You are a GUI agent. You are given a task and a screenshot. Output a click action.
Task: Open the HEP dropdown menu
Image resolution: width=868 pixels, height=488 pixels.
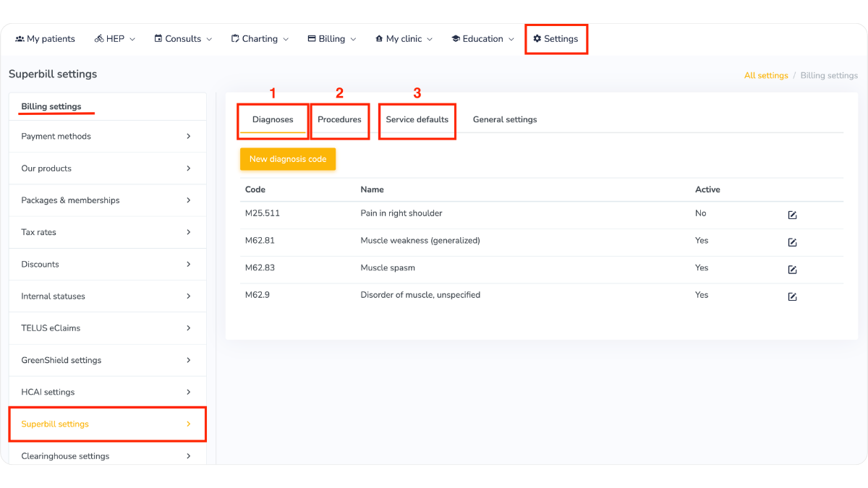point(114,39)
